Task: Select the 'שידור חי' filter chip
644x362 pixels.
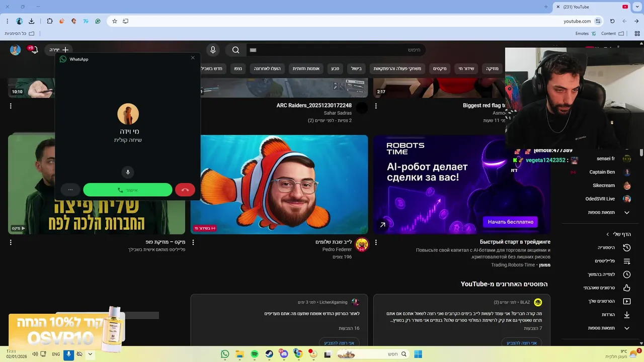Action: point(466,68)
